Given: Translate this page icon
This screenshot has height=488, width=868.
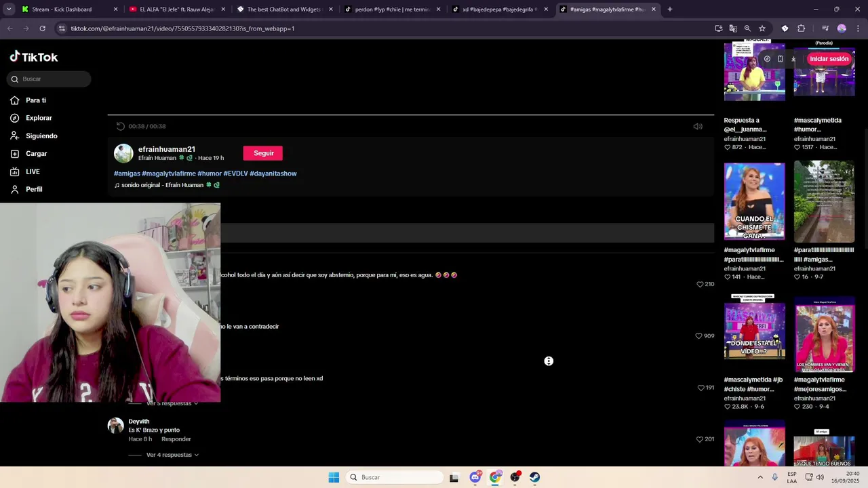Looking at the screenshot, I should (733, 28).
